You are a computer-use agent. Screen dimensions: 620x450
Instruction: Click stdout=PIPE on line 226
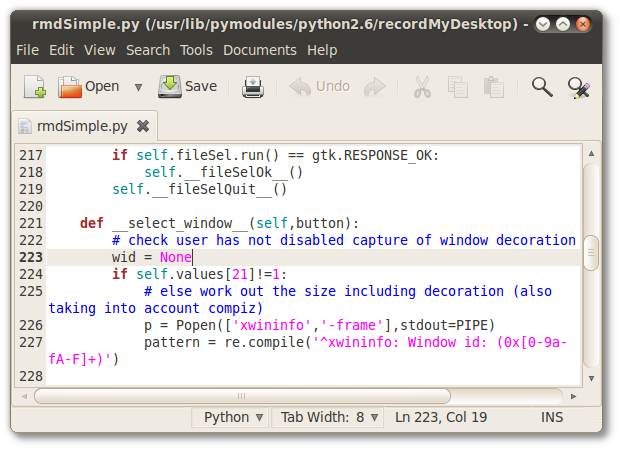tap(444, 325)
